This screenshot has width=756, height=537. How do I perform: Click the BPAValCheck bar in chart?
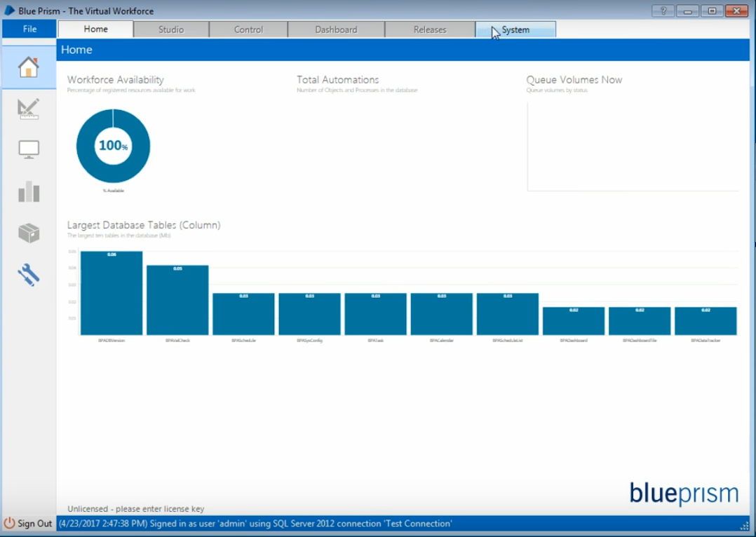tap(177, 301)
